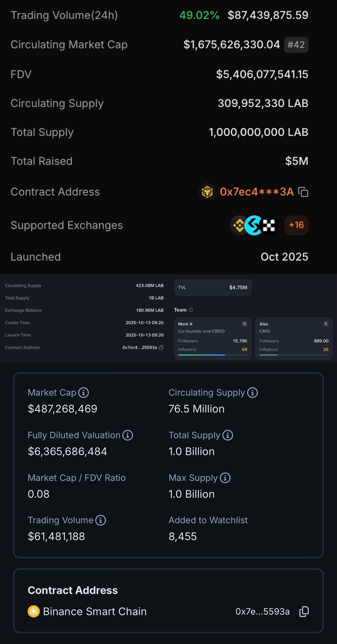Open the #42 market cap rank badge
Screen dimensions: 337x644
click(x=296, y=45)
